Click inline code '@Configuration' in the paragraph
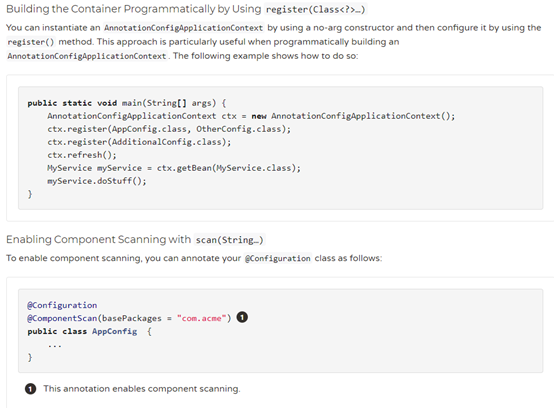The width and height of the screenshot is (554, 408). point(278,259)
